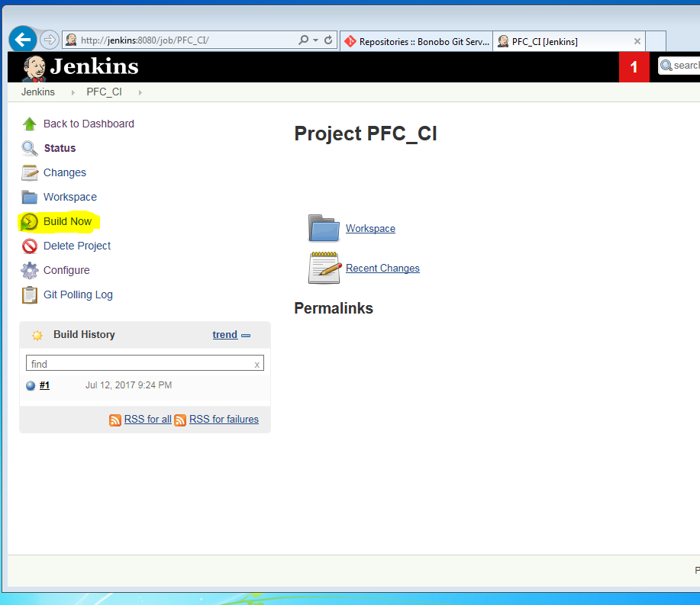Click the Project PFC_CI heading
This screenshot has width=700, height=605.
pos(365,134)
